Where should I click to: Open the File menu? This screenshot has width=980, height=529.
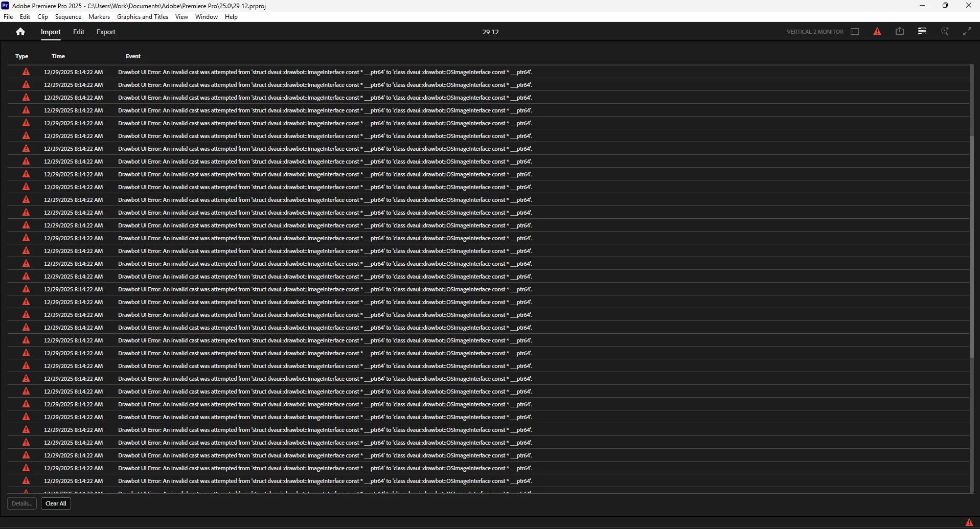8,17
